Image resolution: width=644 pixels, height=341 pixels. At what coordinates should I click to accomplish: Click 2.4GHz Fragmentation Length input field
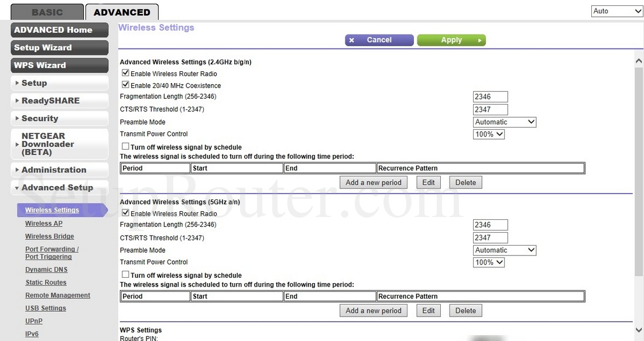point(490,97)
